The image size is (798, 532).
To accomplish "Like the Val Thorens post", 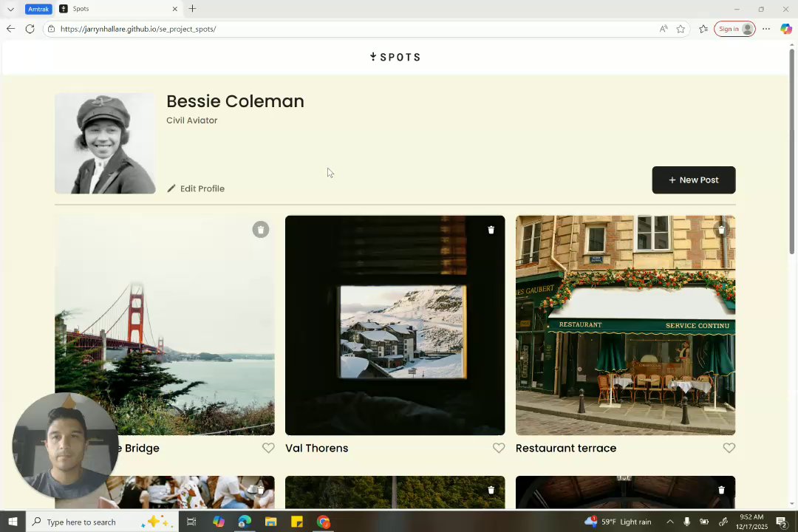I will (499, 448).
